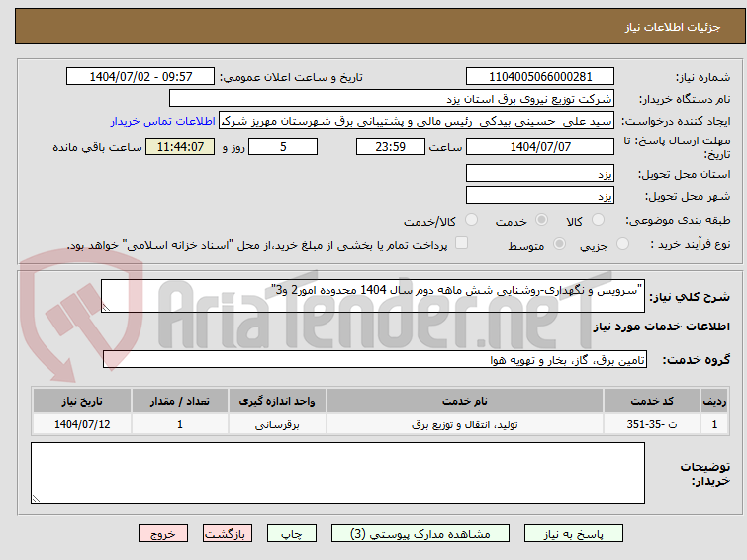Screen dimensions: 747x560
Task: Select the کالا radio button
Action: (598, 220)
